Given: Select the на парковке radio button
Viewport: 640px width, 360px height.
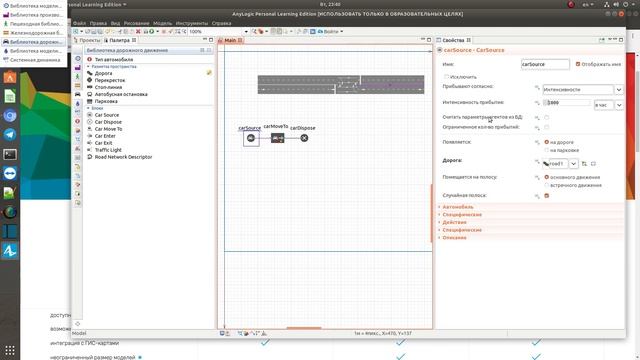Looking at the screenshot, I should tap(547, 150).
